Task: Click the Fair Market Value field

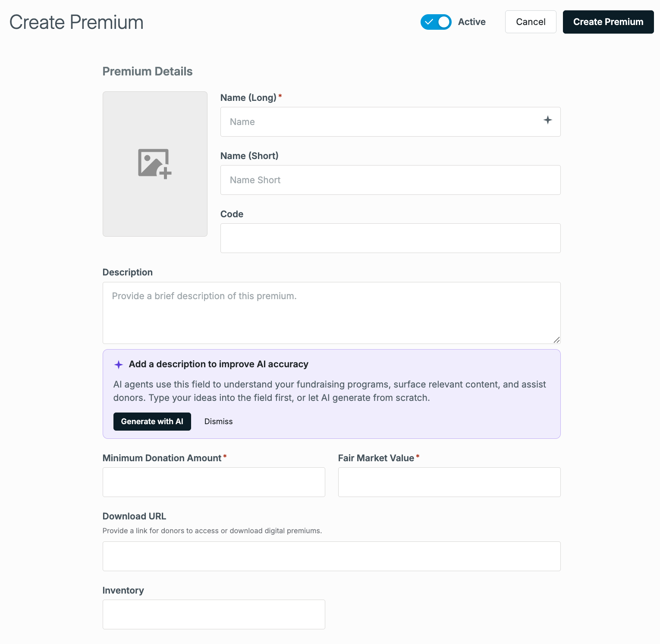Action: click(x=449, y=482)
